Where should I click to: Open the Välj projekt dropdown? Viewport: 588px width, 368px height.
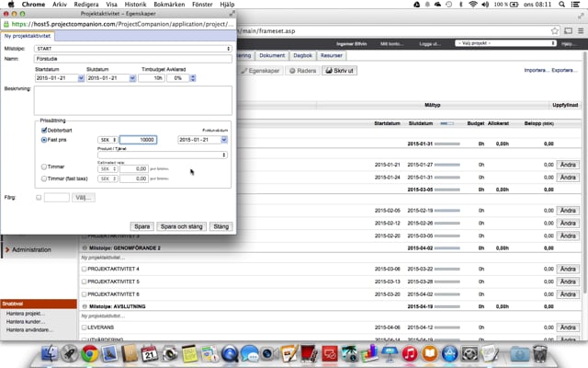505,43
